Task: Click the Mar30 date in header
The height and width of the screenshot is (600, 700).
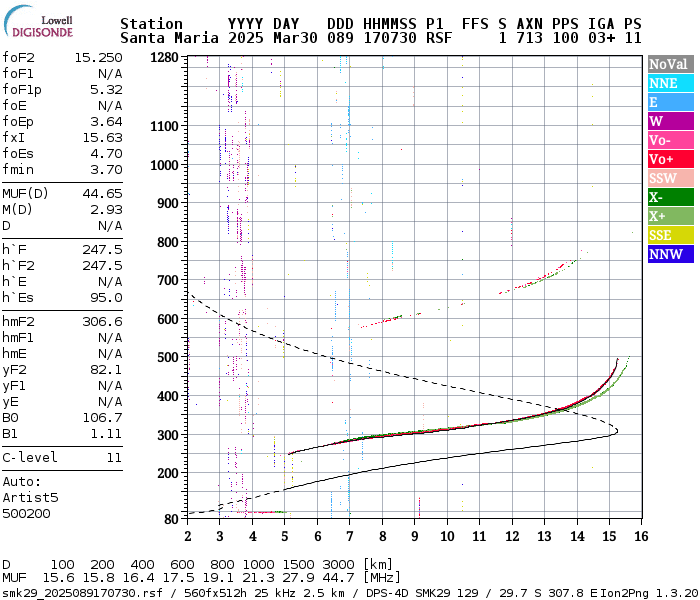Action: coord(295,38)
